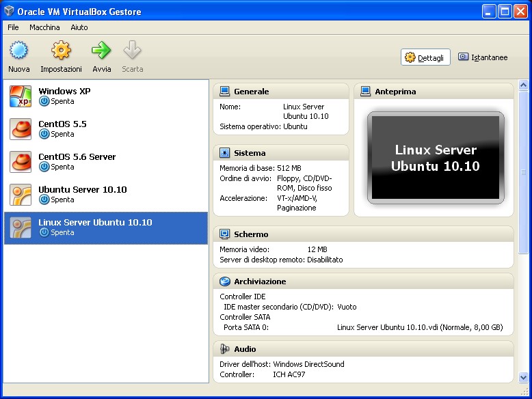Image resolution: width=532 pixels, height=399 pixels.
Task: Click the Schermo section display icon
Action: pos(224,234)
